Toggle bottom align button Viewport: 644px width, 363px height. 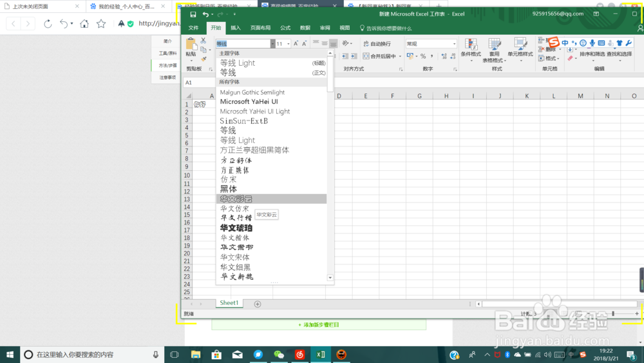334,43
